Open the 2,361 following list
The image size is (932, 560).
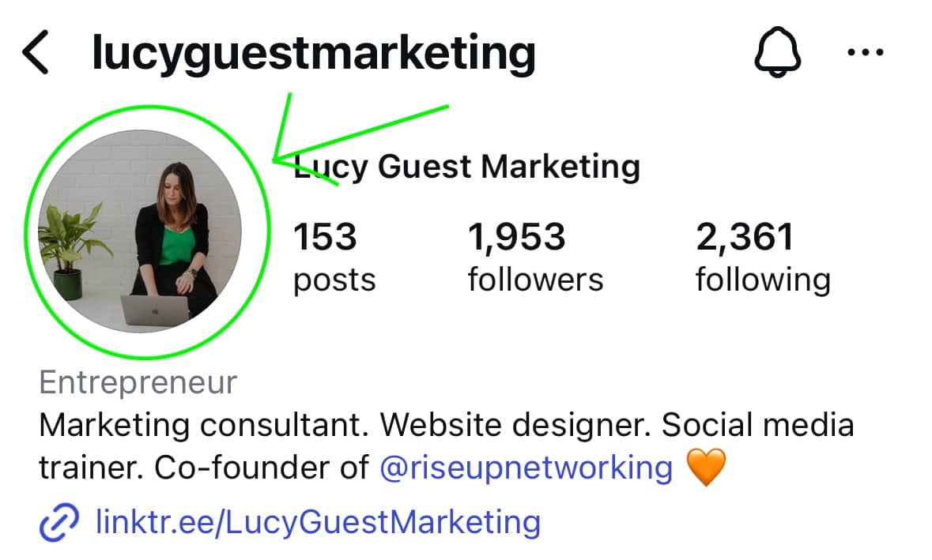[763, 256]
